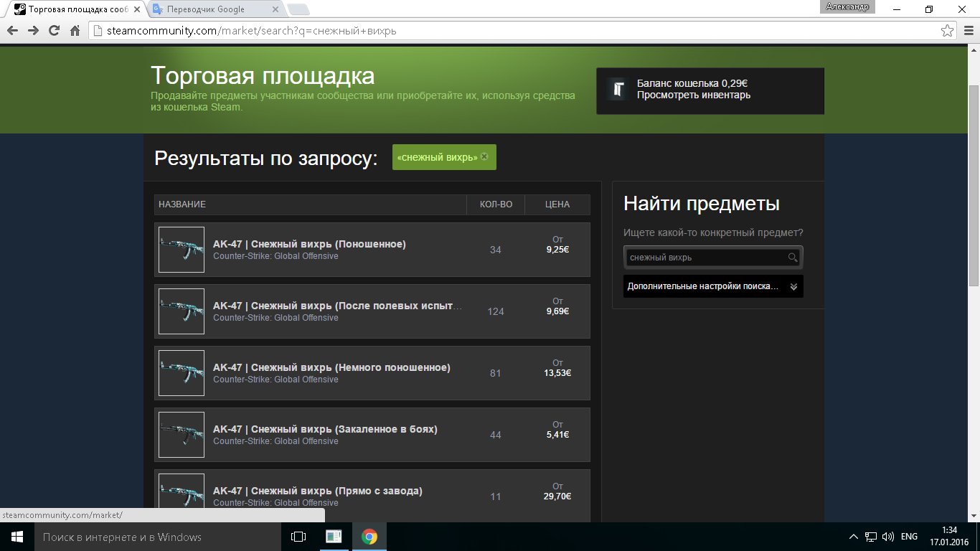980x551 pixels.
Task: Switch the ENG input language indicator
Action: tap(909, 537)
